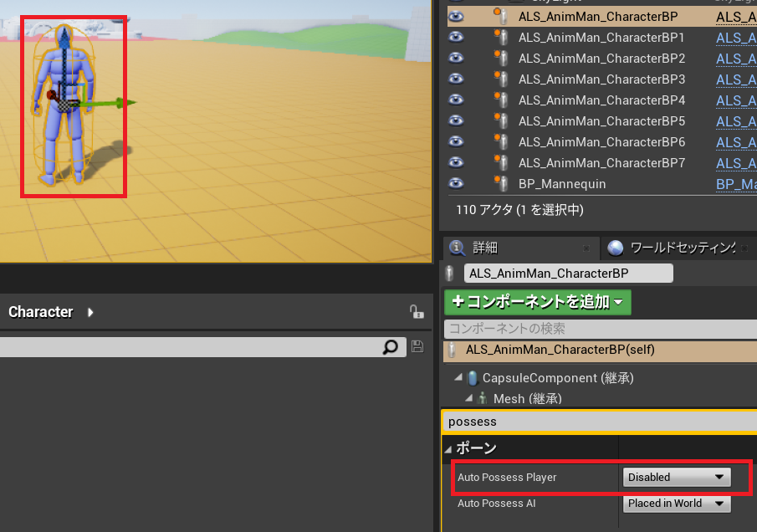Toggle eye icon for ALS_AnimMan_CharacterBP3
This screenshot has height=532, width=757.
click(456, 79)
